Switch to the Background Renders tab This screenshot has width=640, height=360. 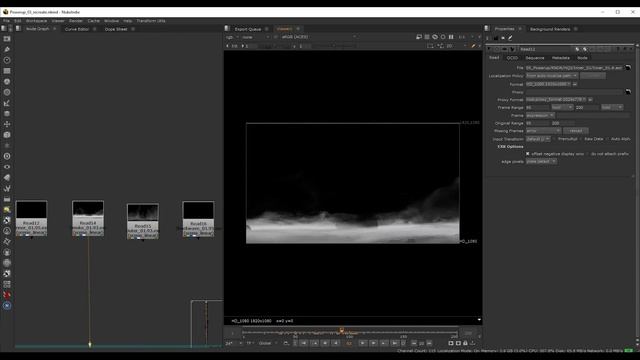point(550,29)
